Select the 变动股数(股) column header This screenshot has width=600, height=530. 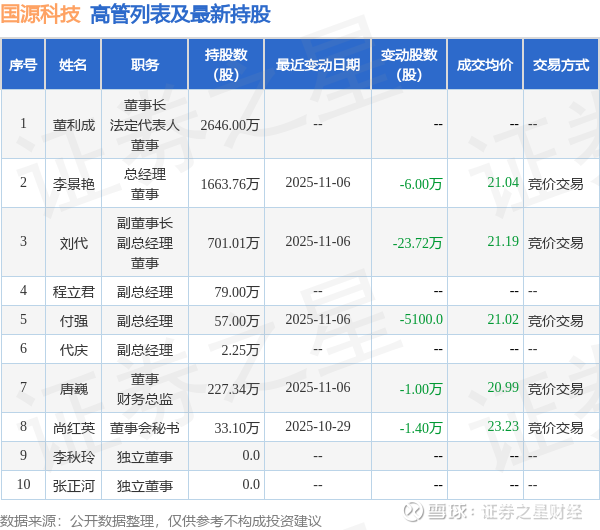pyautogui.click(x=409, y=65)
